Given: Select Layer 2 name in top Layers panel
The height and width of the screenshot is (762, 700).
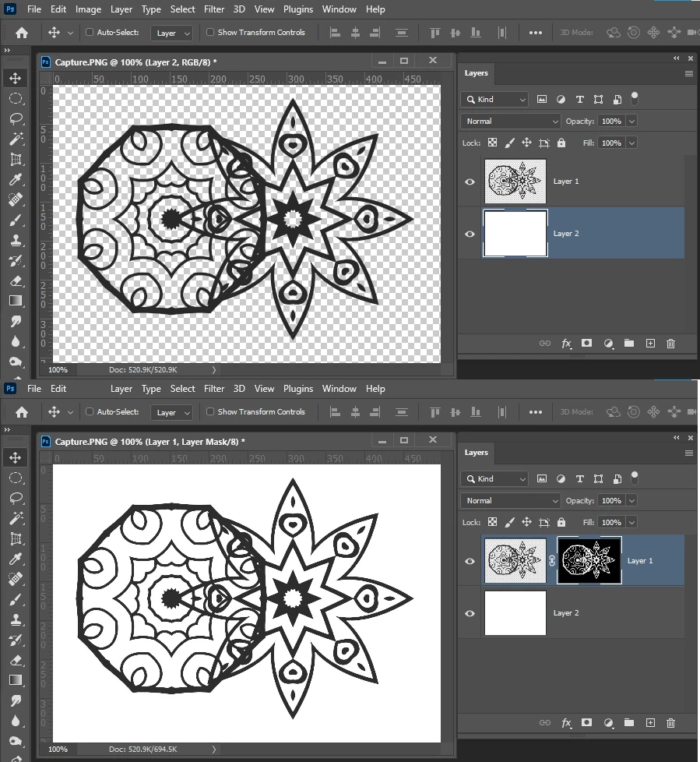Looking at the screenshot, I should [566, 234].
